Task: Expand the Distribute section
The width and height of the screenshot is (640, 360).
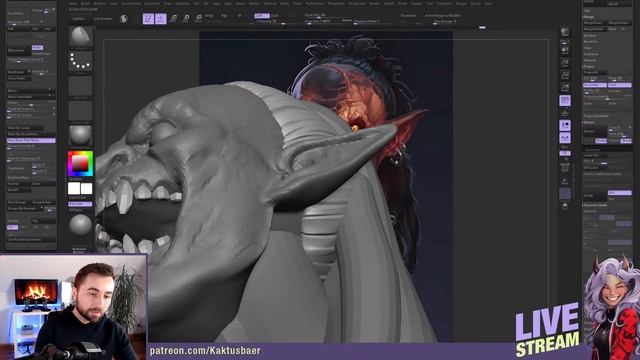Action: 591,54
